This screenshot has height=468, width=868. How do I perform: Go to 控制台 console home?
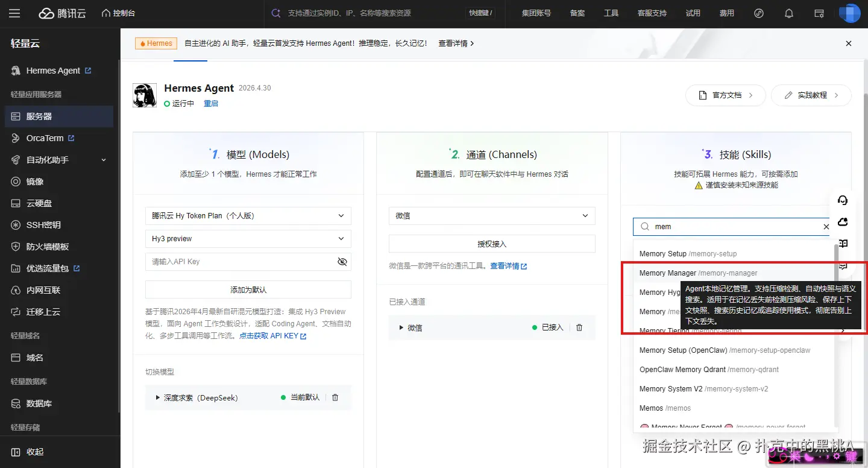click(x=118, y=13)
